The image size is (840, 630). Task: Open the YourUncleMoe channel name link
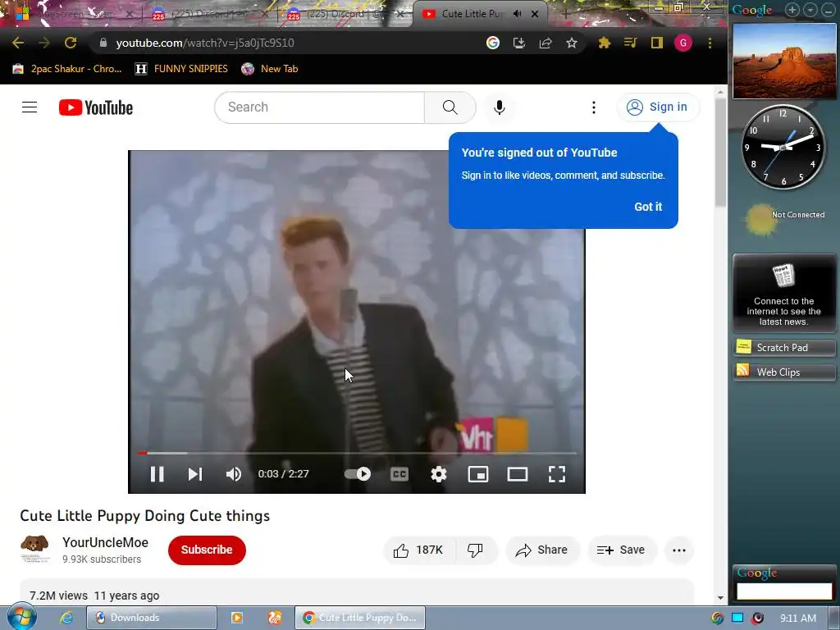tap(106, 542)
